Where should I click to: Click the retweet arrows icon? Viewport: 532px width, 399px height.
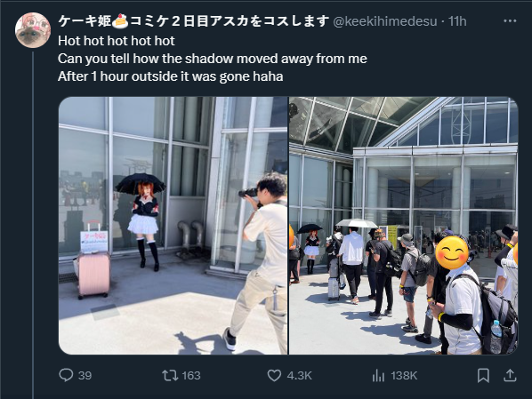(x=170, y=375)
